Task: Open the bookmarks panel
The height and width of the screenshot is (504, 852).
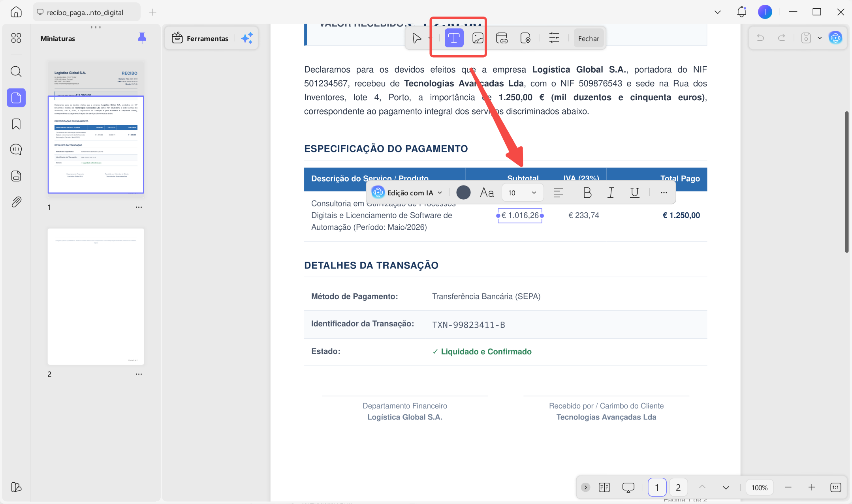Action: pyautogui.click(x=16, y=124)
